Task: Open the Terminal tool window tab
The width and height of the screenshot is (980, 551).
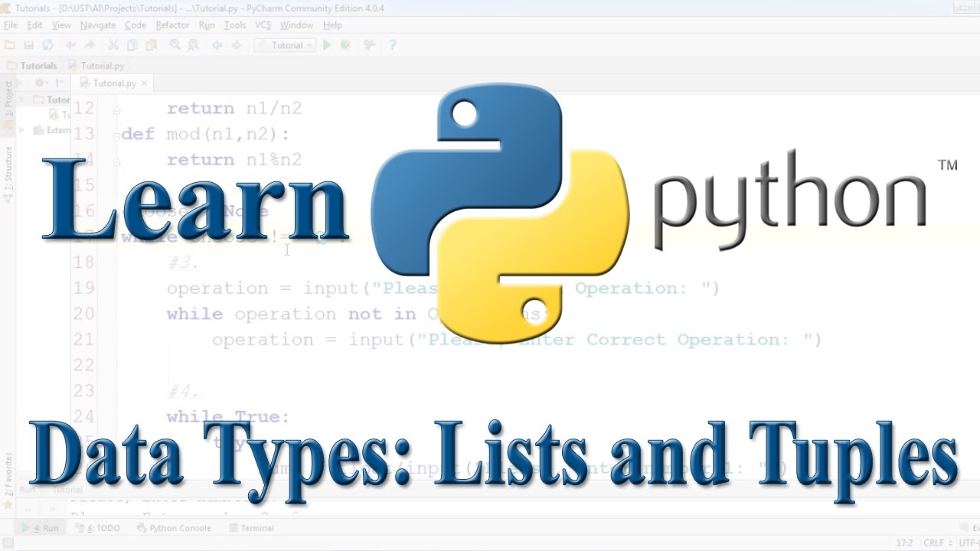Action: 251,528
